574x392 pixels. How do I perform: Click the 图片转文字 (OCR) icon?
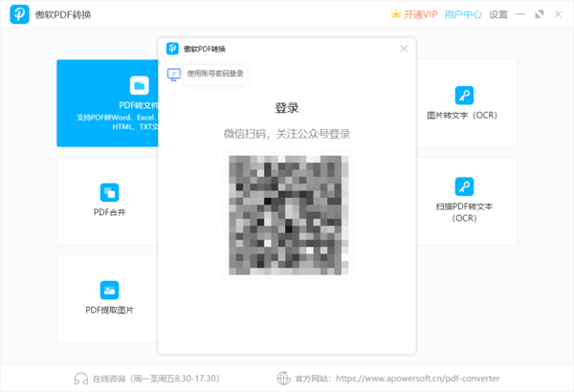[464, 95]
